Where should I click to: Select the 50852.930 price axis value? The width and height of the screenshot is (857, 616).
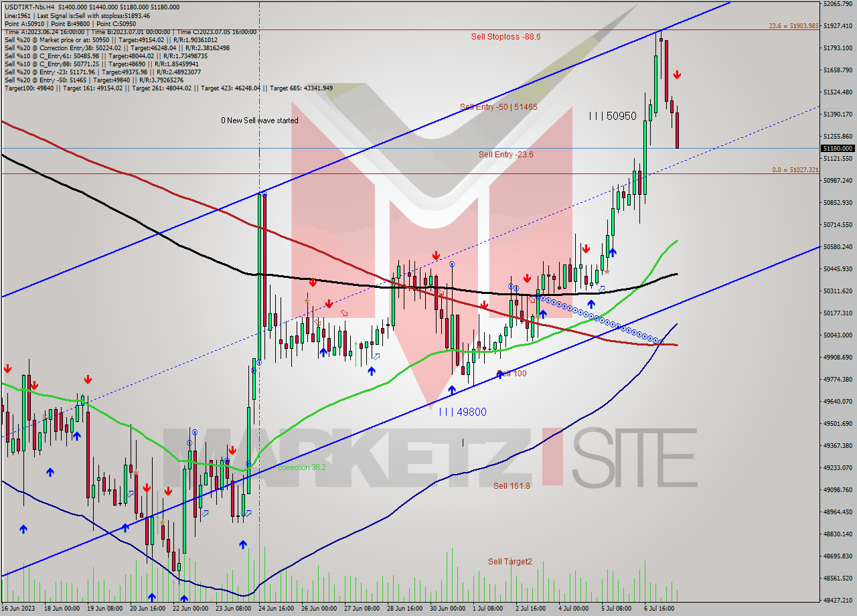click(x=838, y=203)
